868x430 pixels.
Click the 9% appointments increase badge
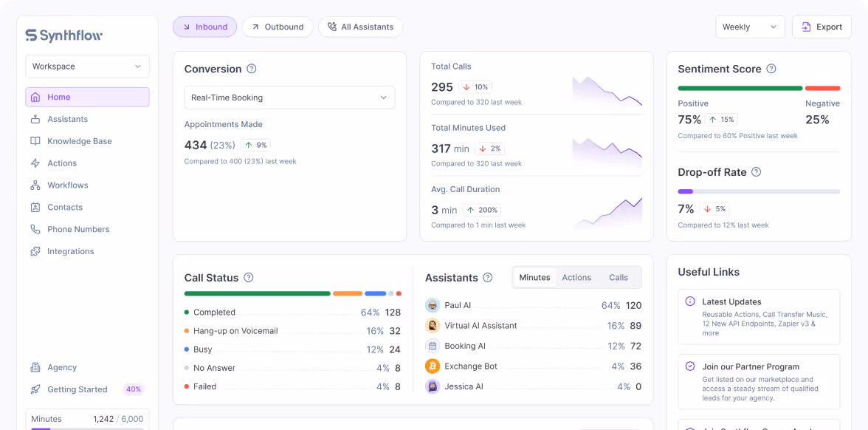pos(255,145)
